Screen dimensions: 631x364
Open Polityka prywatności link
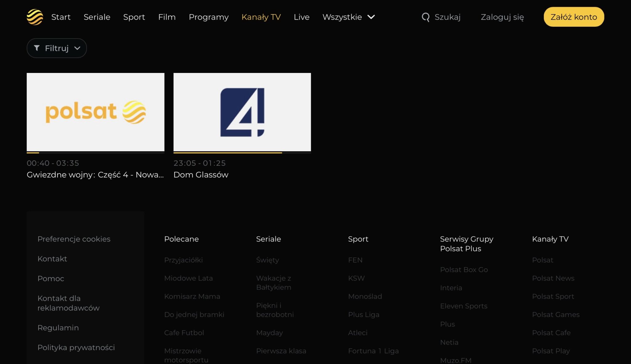coord(76,347)
